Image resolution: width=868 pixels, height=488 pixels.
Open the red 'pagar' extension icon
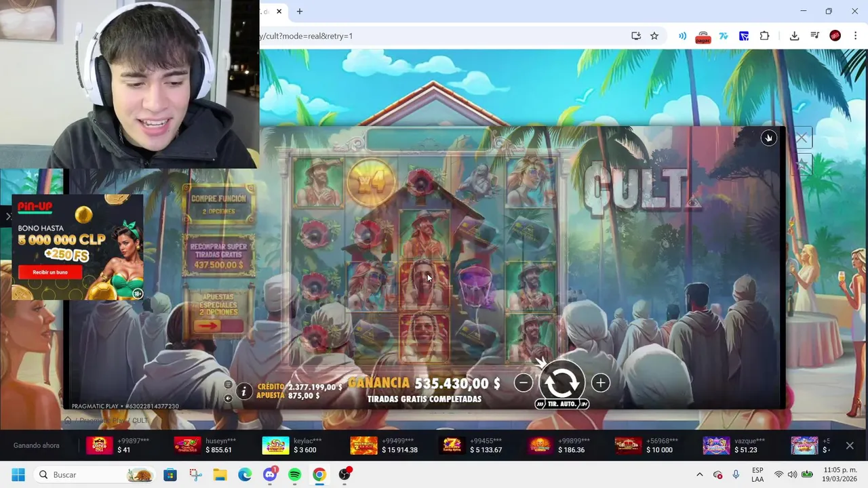pyautogui.click(x=703, y=37)
